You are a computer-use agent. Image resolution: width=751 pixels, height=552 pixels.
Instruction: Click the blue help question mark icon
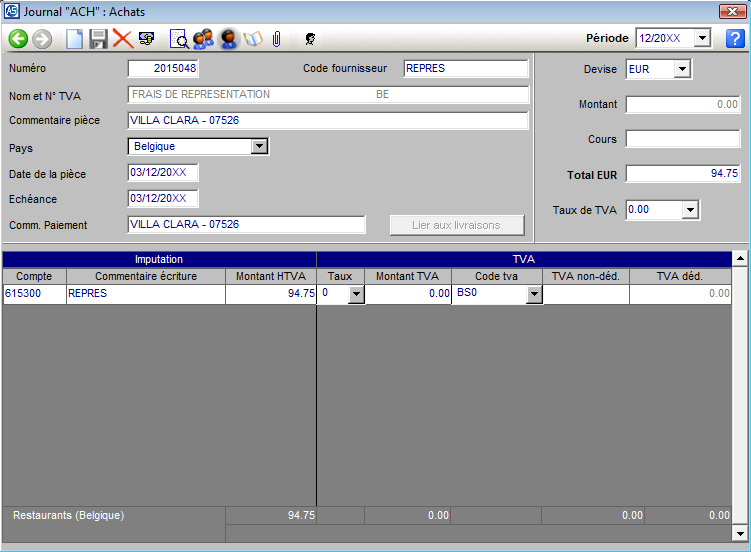tap(735, 39)
